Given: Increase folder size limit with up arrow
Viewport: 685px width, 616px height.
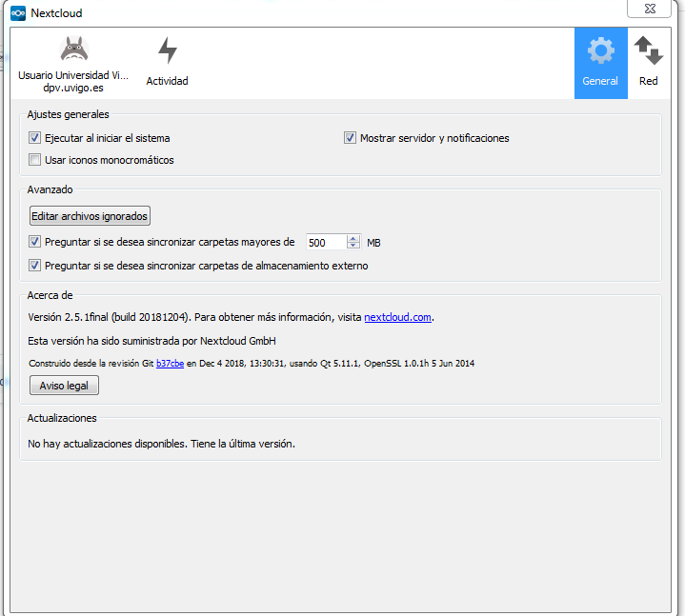Looking at the screenshot, I should (353, 238).
